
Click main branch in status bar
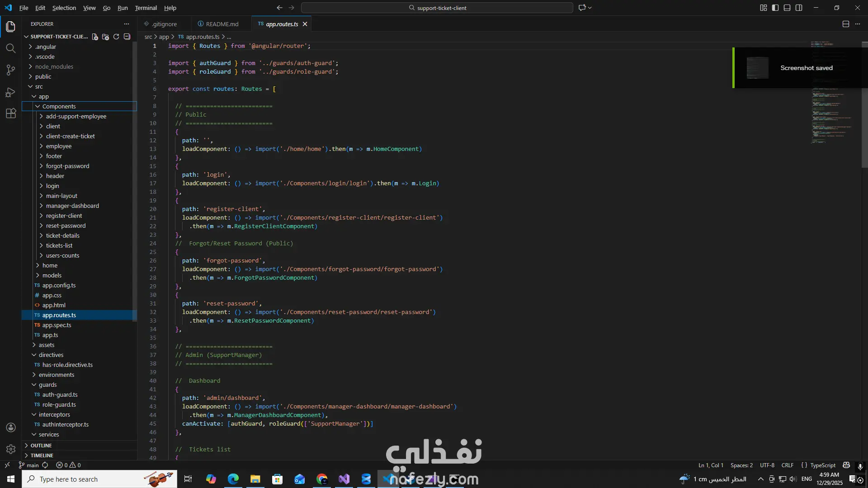pos(33,465)
